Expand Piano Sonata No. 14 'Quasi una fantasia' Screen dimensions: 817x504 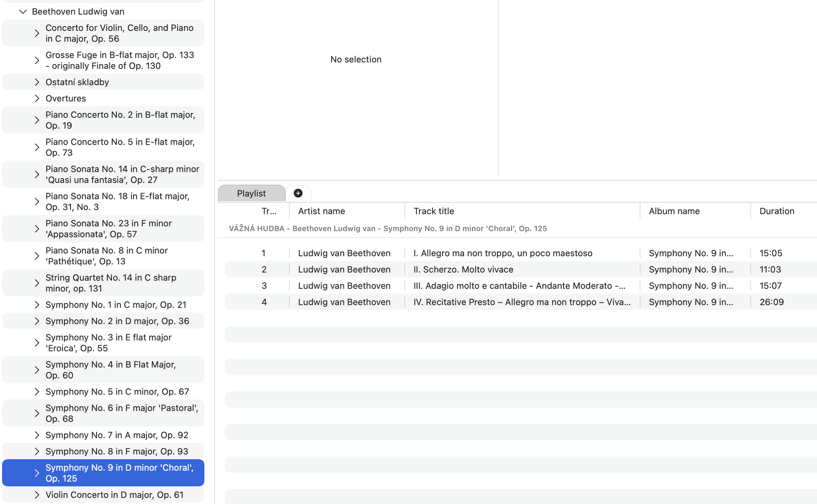click(x=37, y=174)
